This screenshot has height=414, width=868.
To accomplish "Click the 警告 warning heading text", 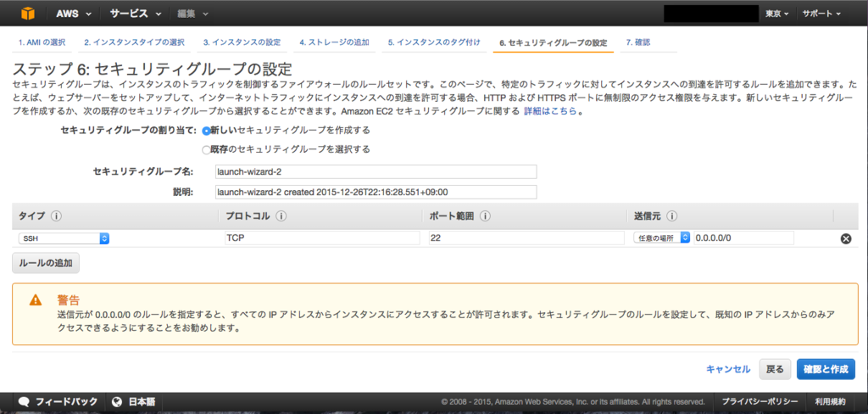I will pos(69,299).
